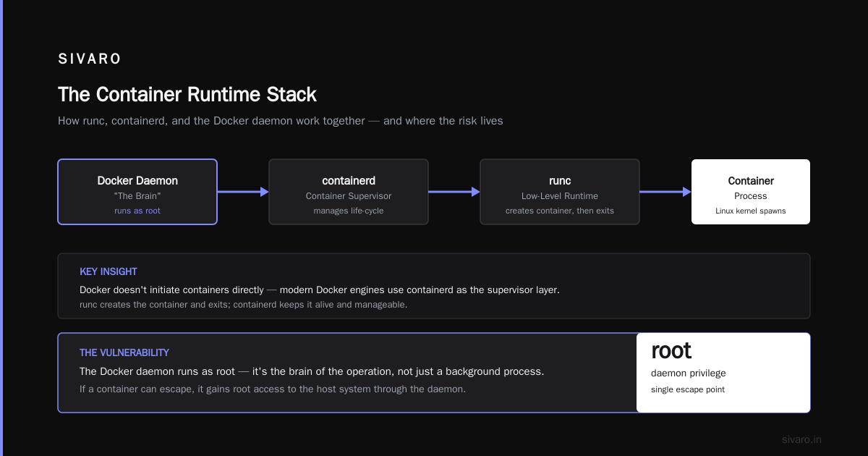Click the subtitle starting "How runc, containerd"
Screen dimensions: 868x456
pos(280,121)
